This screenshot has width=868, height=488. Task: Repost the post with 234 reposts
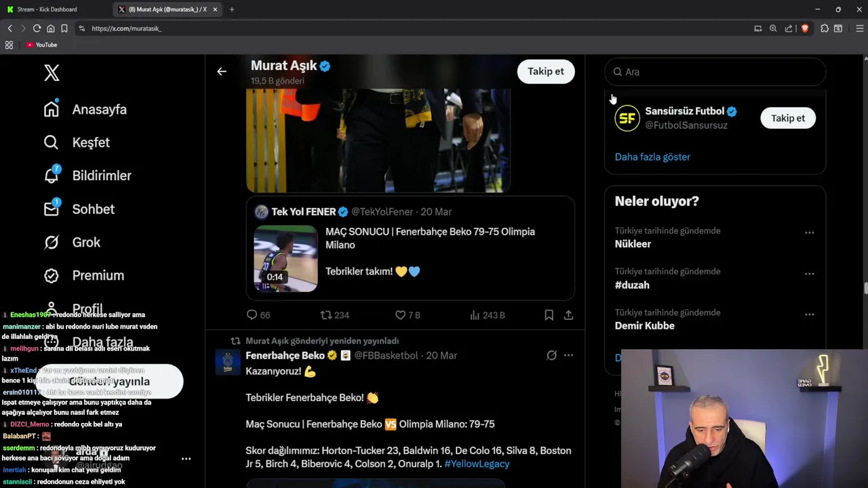coord(334,315)
